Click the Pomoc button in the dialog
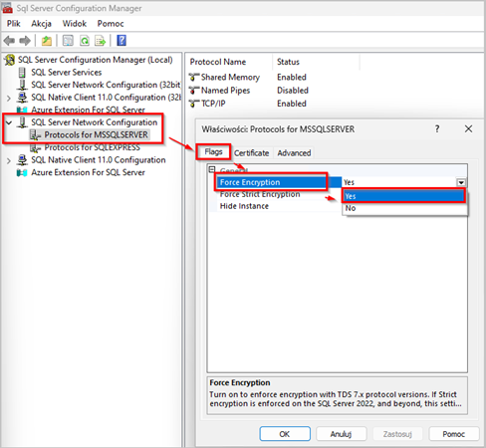Screen dimensions: 486x448 pyautogui.click(x=454, y=434)
